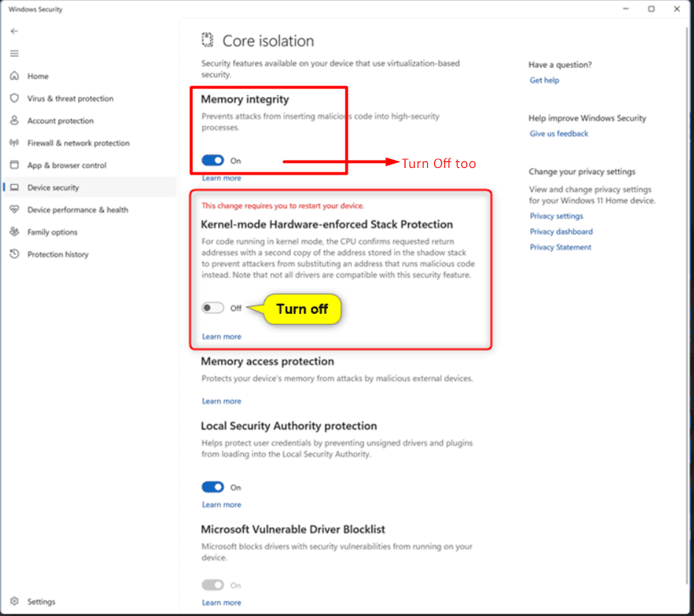Click the Settings gear icon

[x=15, y=601]
